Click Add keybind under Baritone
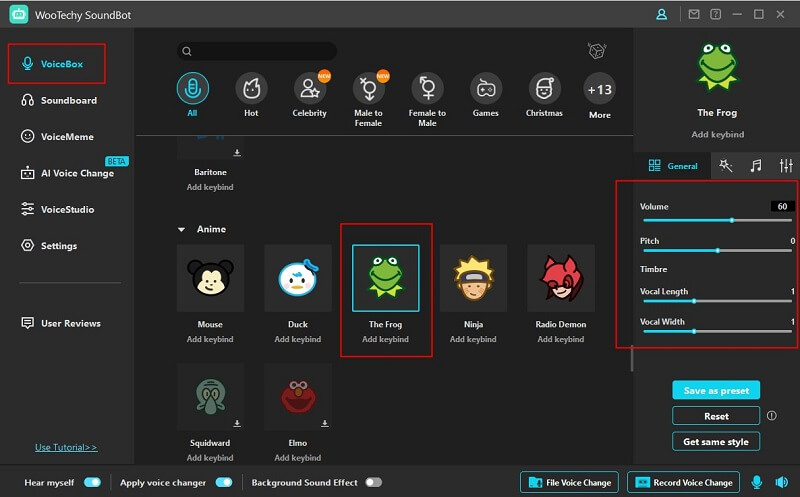 tap(210, 187)
